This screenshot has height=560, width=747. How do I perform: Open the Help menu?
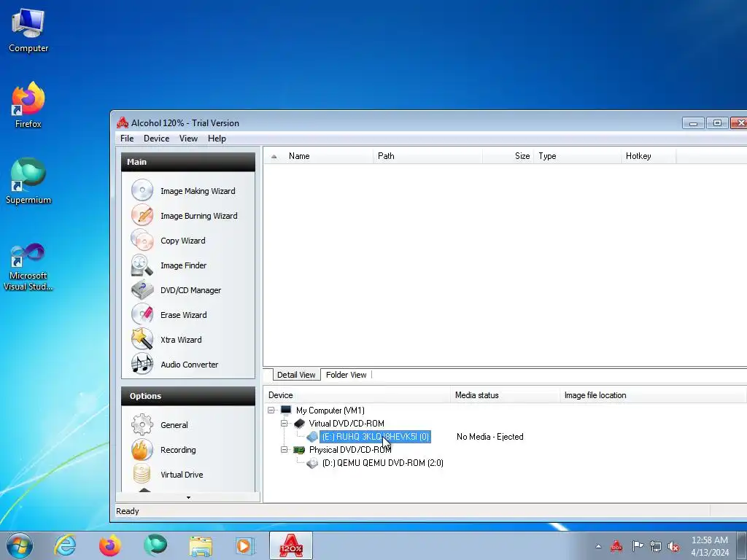click(x=217, y=139)
